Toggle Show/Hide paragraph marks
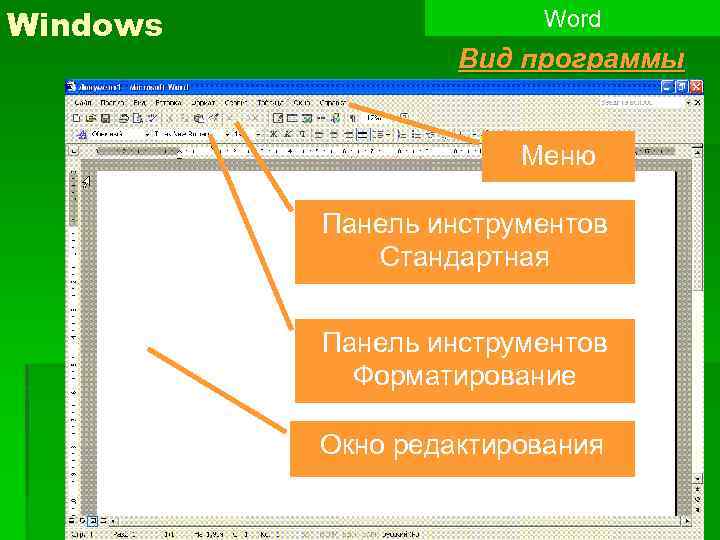This screenshot has width=720, height=540. 353,118
